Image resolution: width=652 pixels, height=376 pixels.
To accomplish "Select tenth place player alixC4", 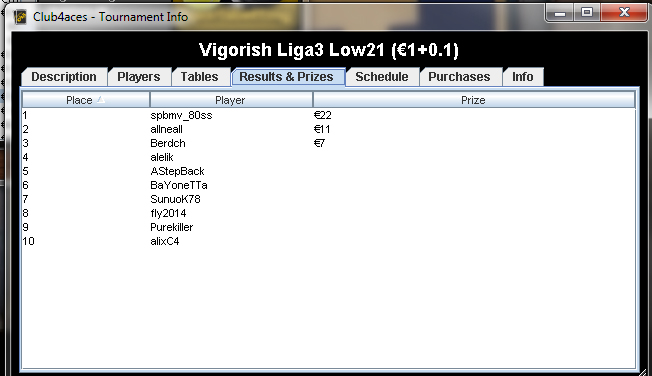I will pyautogui.click(x=328, y=241).
